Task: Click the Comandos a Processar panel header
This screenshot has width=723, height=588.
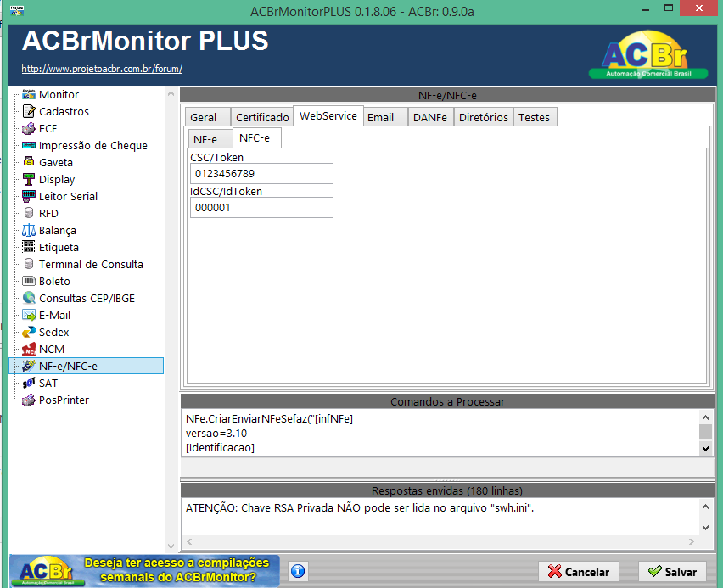Action: pyautogui.click(x=447, y=401)
